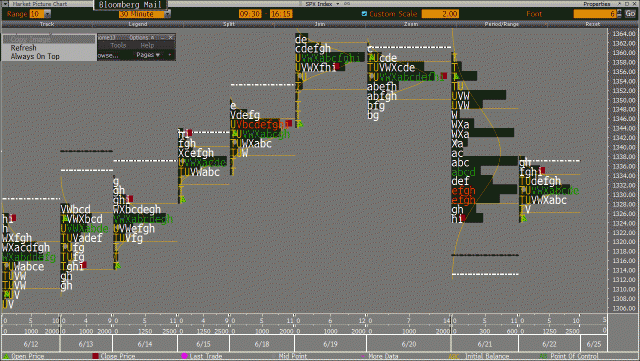Click the Font size input field

[595, 14]
